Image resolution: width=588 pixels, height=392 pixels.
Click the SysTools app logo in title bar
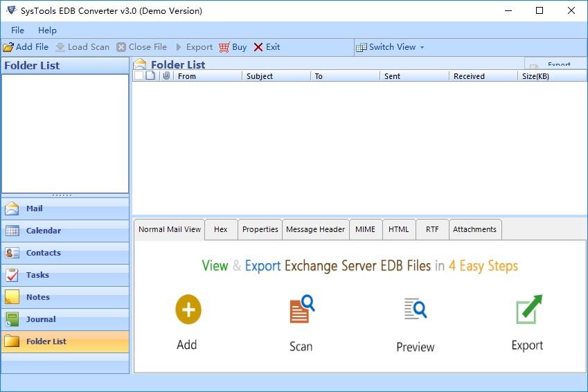11,10
